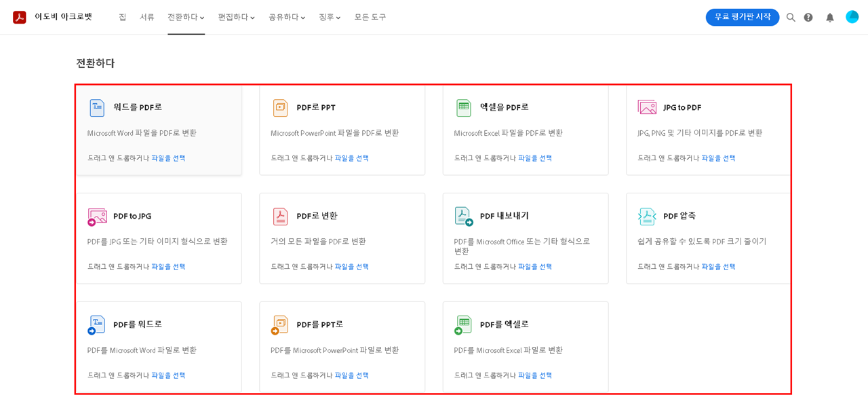Click text '쉽게 공유할 수 있도록 PDF 크기 줄이기'

click(x=702, y=242)
